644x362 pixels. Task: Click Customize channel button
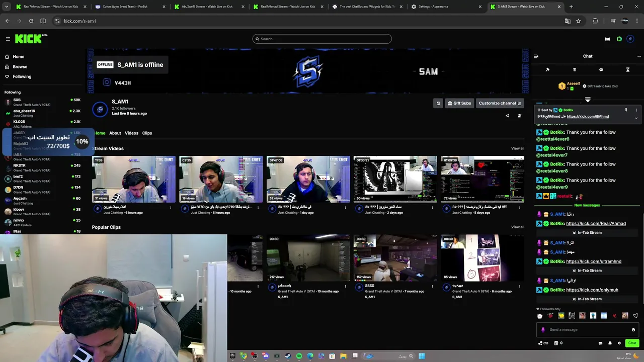pos(500,103)
